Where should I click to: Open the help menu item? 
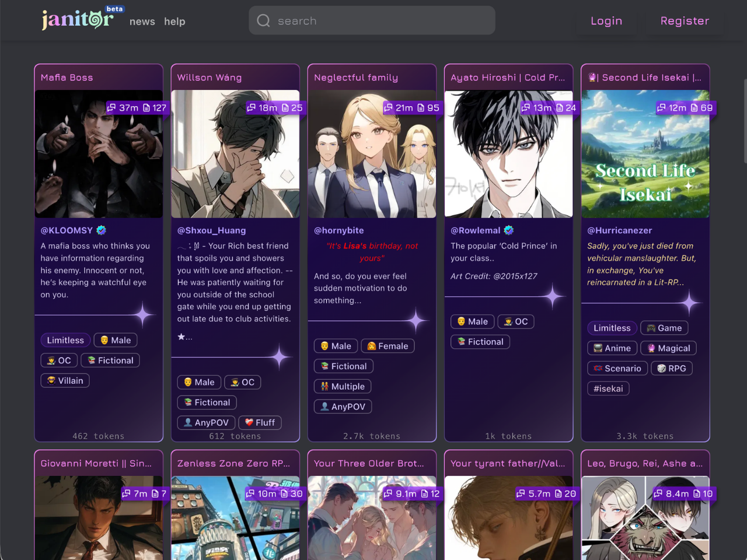(x=174, y=22)
